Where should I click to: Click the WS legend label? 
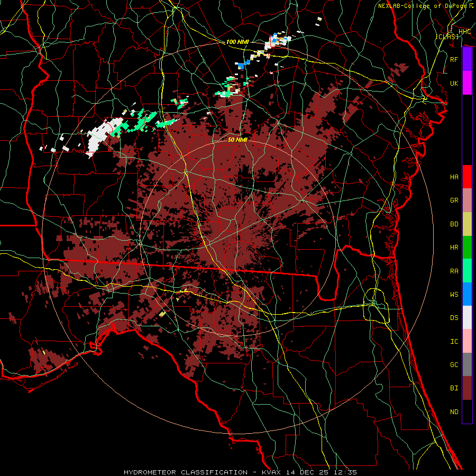point(454,295)
